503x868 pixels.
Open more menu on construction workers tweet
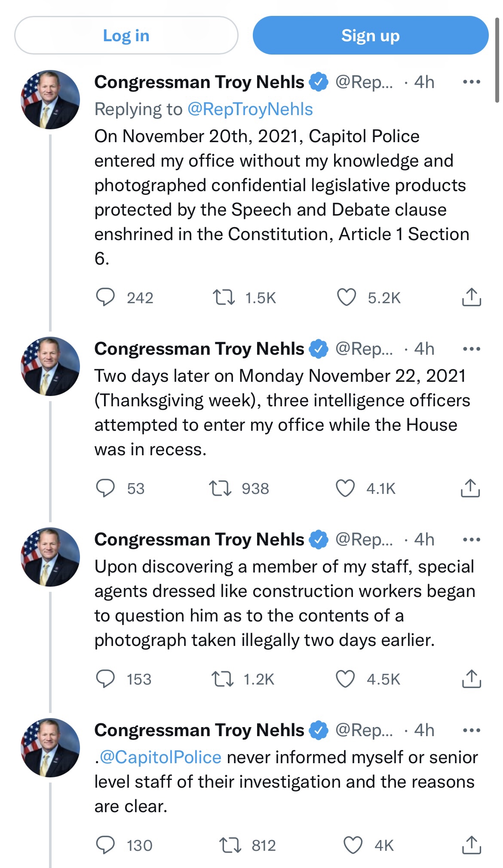click(472, 539)
